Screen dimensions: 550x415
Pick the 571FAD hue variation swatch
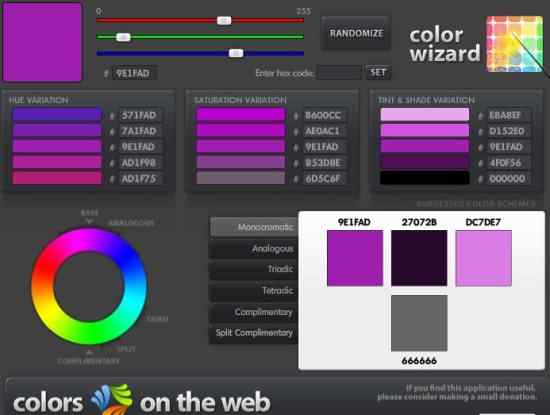coord(57,115)
